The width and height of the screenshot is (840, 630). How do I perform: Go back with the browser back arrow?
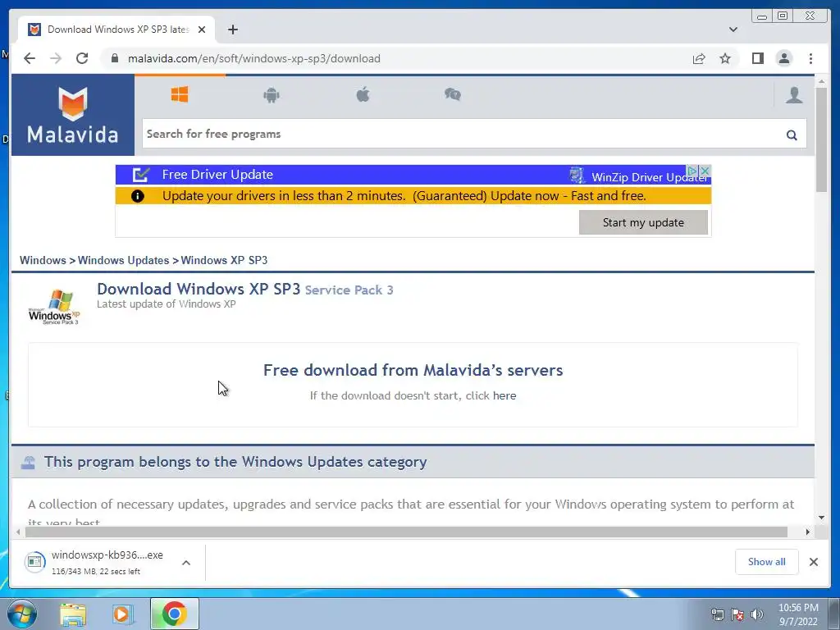(30, 58)
